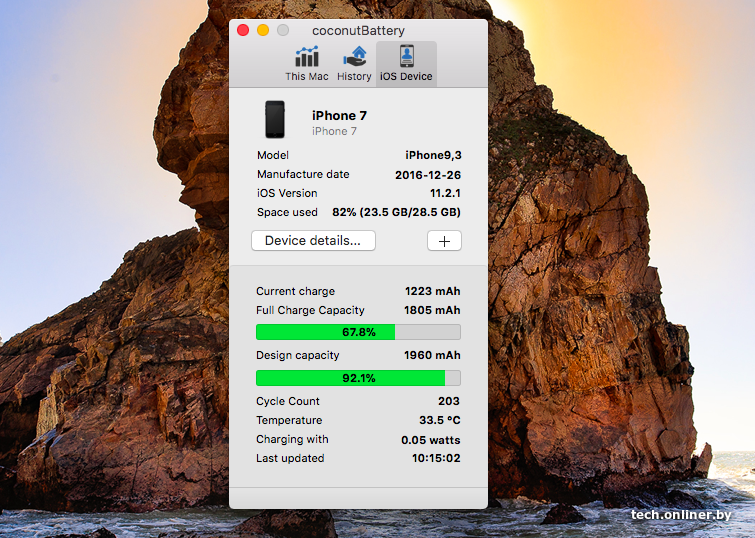Click the cycle count value 203
This screenshot has width=755, height=538.
449,401
